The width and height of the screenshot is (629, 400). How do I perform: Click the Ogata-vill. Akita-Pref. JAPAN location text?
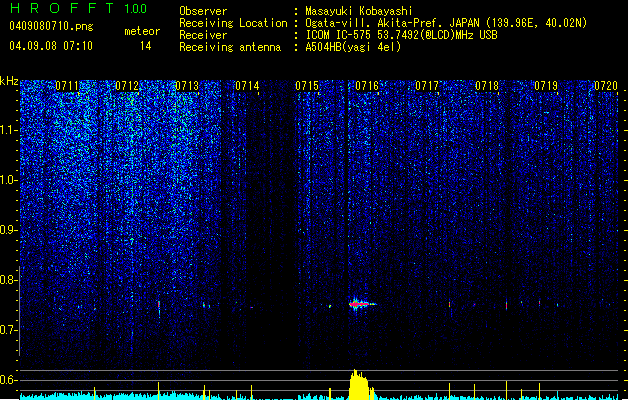446,23
